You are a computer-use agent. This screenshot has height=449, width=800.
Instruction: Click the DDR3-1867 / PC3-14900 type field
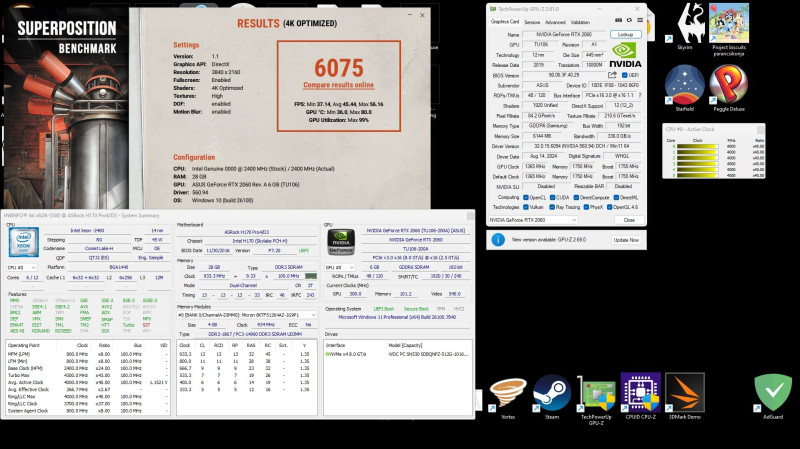pos(255,334)
